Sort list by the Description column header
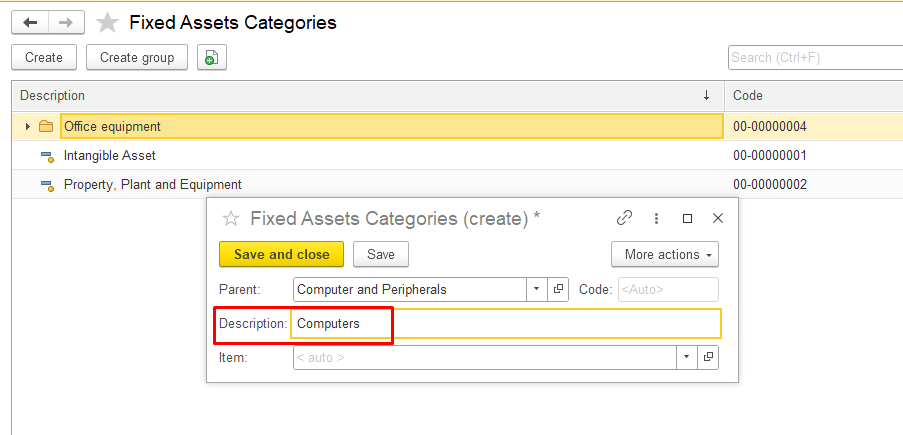Viewport: 903px width, 435px height. click(360, 96)
